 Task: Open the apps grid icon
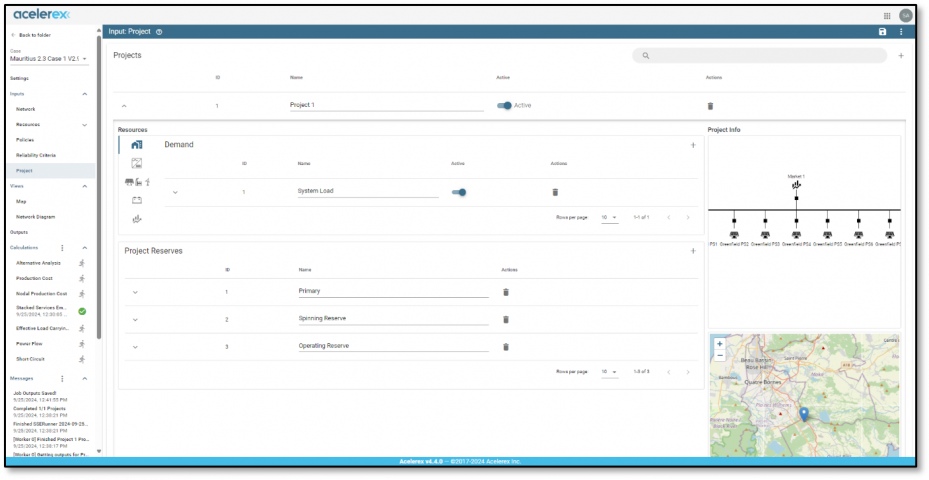pyautogui.click(x=887, y=15)
